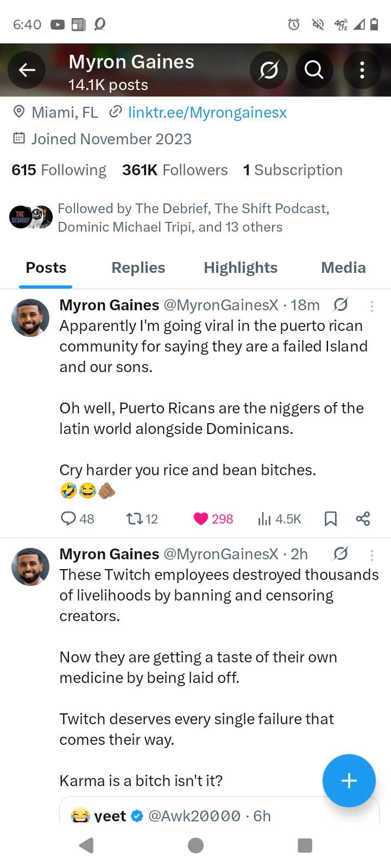
Task: Switch to the Highlights tab
Action: tap(241, 268)
